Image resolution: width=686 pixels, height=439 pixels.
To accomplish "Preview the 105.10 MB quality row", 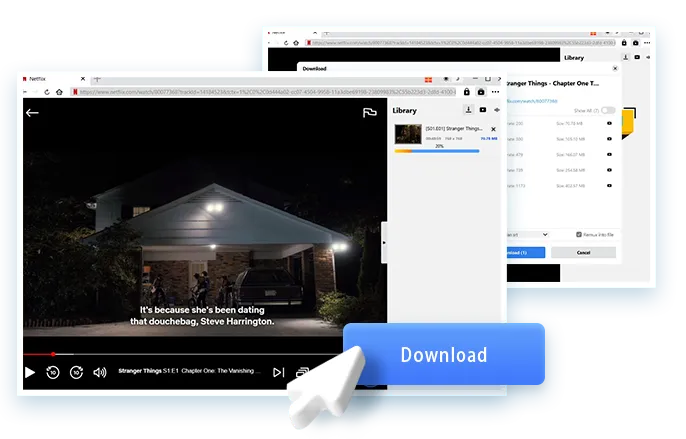I will (609, 139).
